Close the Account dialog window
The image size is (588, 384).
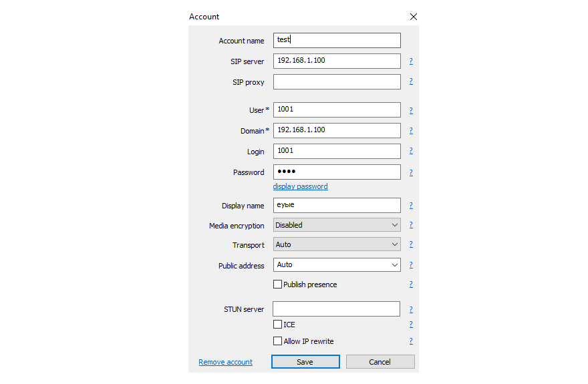tap(413, 17)
